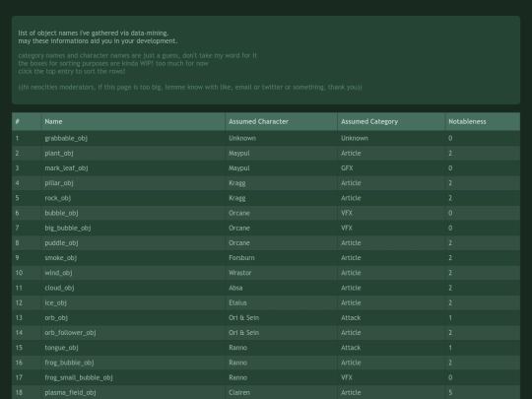Sort by Notableness column header
Image resolution: width=532 pixels, height=399 pixels.
coord(483,121)
